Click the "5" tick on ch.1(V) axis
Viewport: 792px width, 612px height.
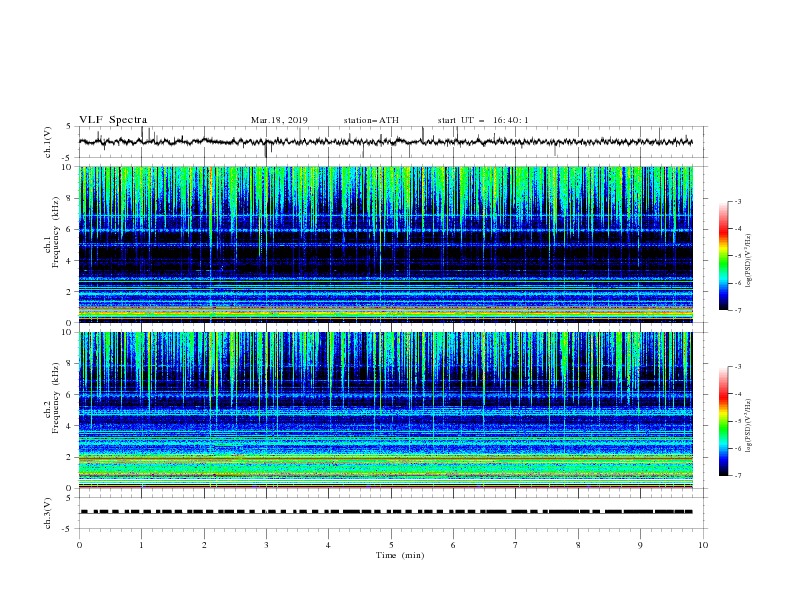coord(69,126)
